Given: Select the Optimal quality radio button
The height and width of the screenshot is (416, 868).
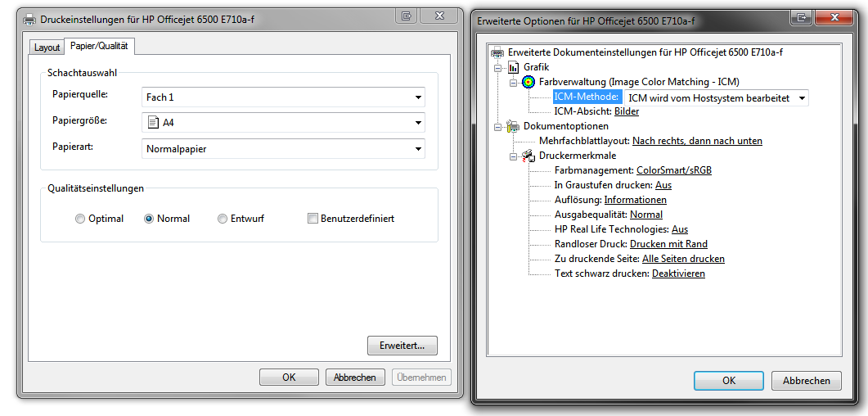Looking at the screenshot, I should pyautogui.click(x=80, y=219).
